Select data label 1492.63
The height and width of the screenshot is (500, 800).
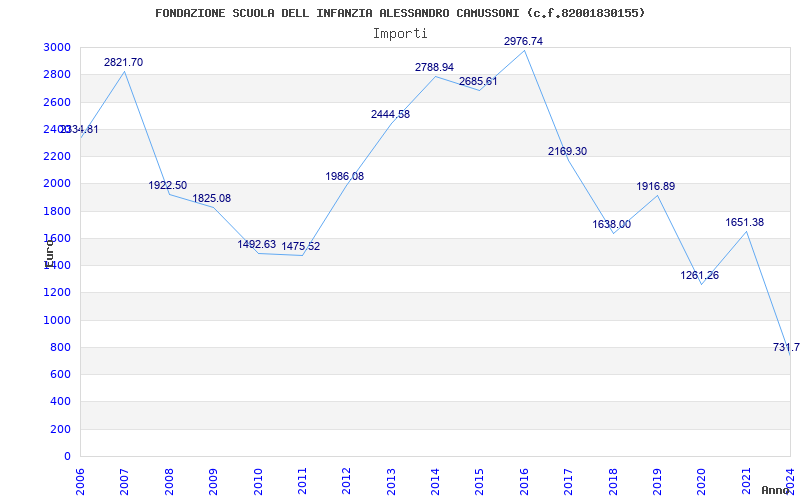257,244
